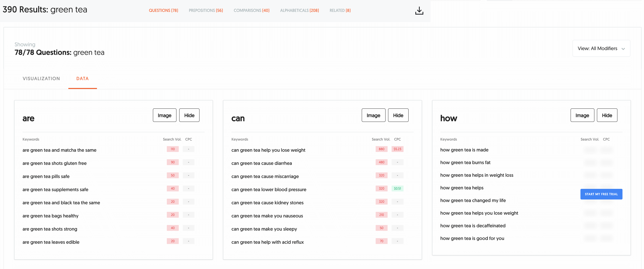Click 'can green tea help you lose weight'
The width and height of the screenshot is (644, 269).
tap(268, 150)
